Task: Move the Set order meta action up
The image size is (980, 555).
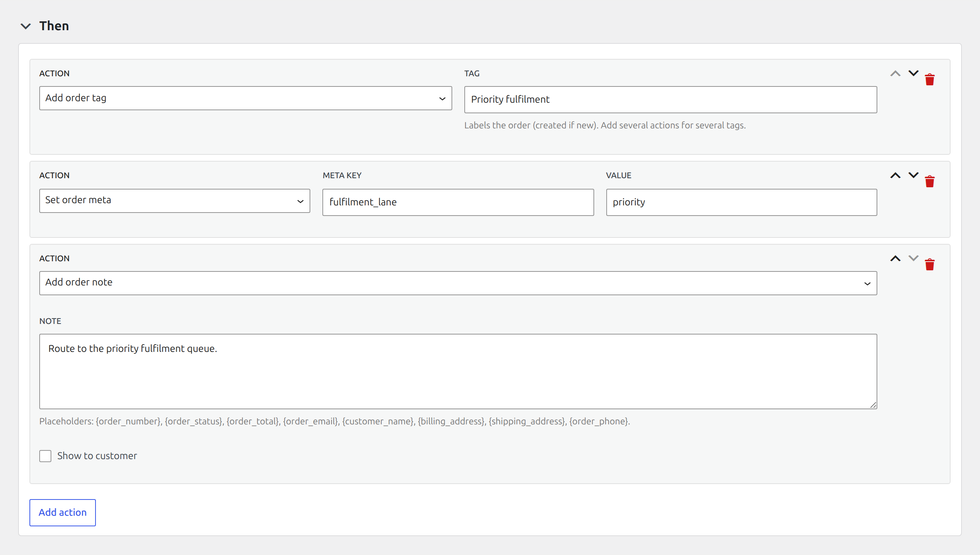Action: click(x=895, y=175)
